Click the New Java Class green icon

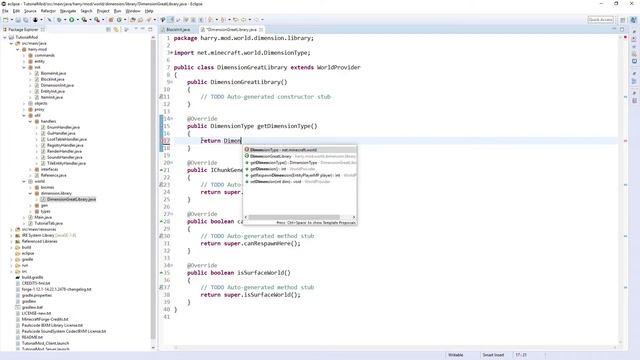(x=119, y=20)
